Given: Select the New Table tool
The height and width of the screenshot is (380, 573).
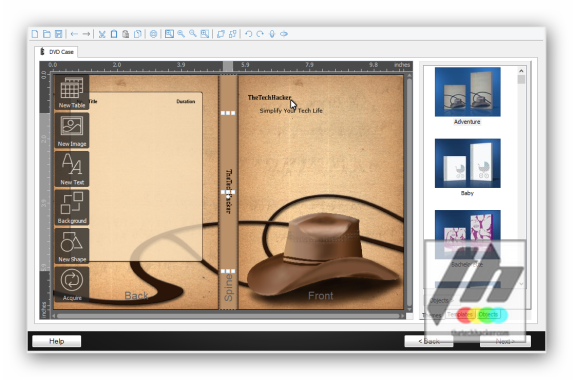Looking at the screenshot, I should point(72,93).
